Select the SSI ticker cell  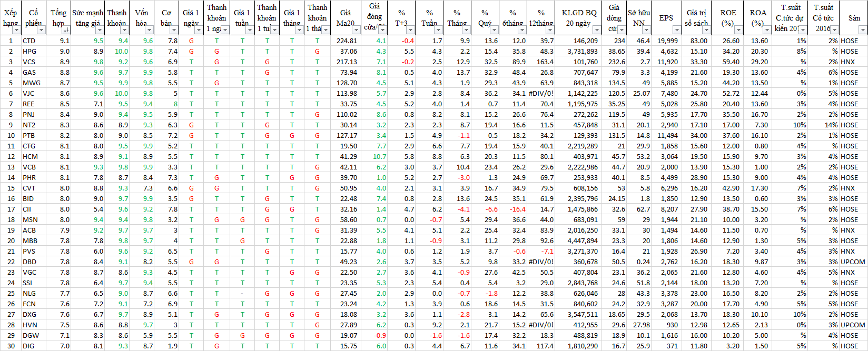(34, 283)
